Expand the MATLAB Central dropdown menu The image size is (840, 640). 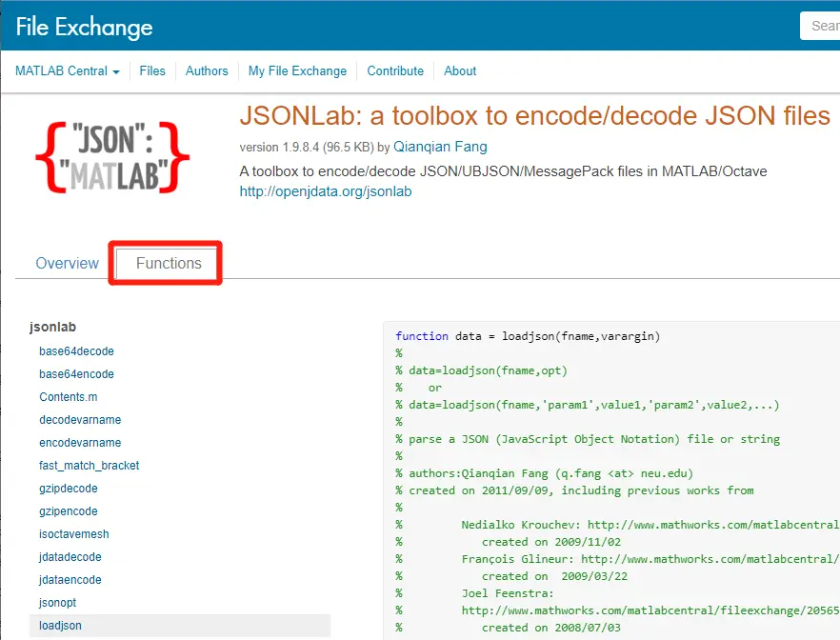[68, 71]
